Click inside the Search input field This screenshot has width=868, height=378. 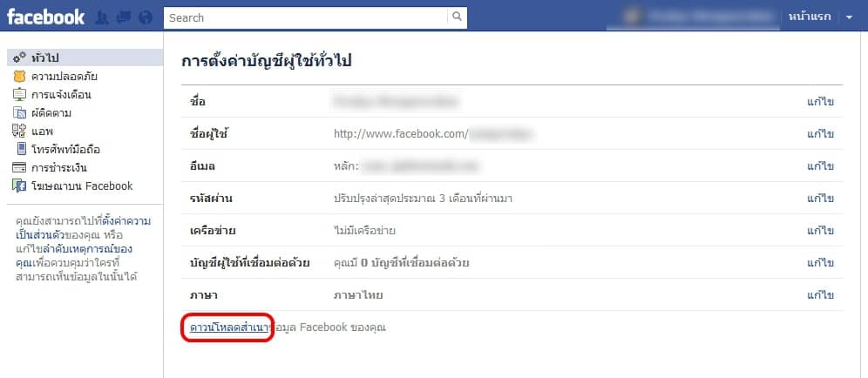(x=306, y=17)
